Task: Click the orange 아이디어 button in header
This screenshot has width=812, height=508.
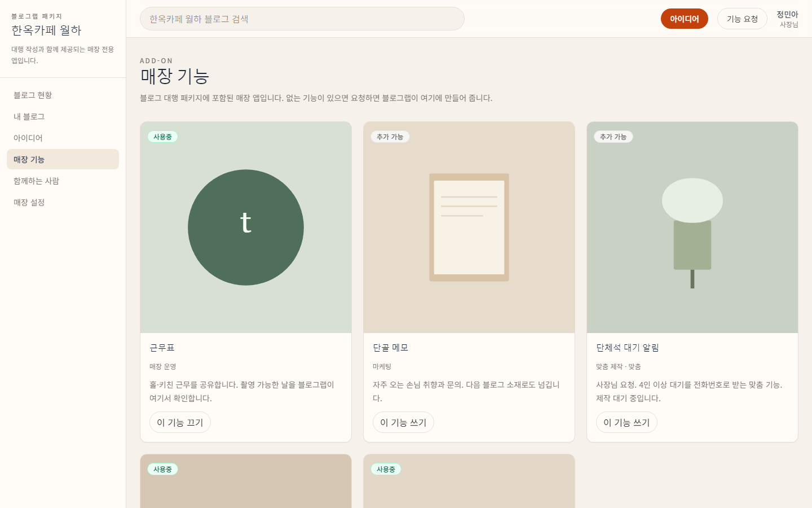Action: [684, 19]
